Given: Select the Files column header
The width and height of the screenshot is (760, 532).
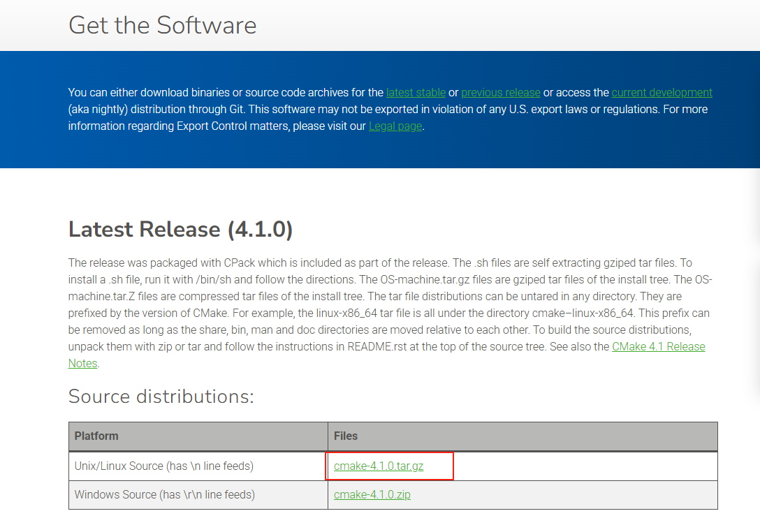Looking at the screenshot, I should point(346,436).
